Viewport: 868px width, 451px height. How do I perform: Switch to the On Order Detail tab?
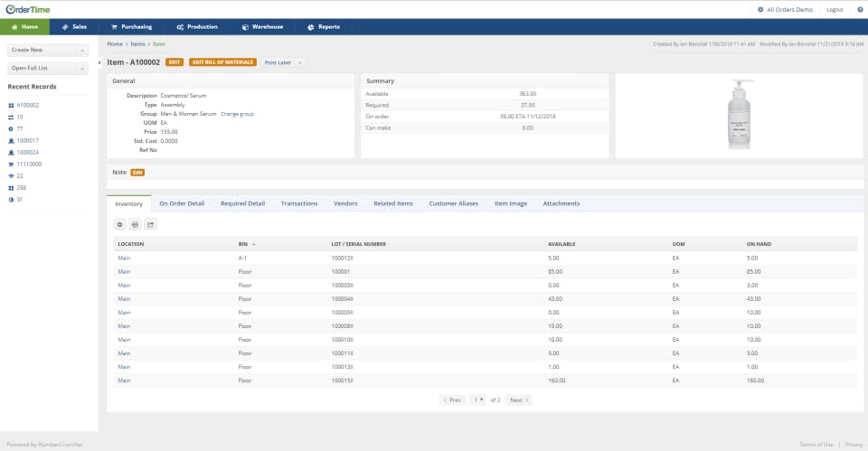[182, 203]
